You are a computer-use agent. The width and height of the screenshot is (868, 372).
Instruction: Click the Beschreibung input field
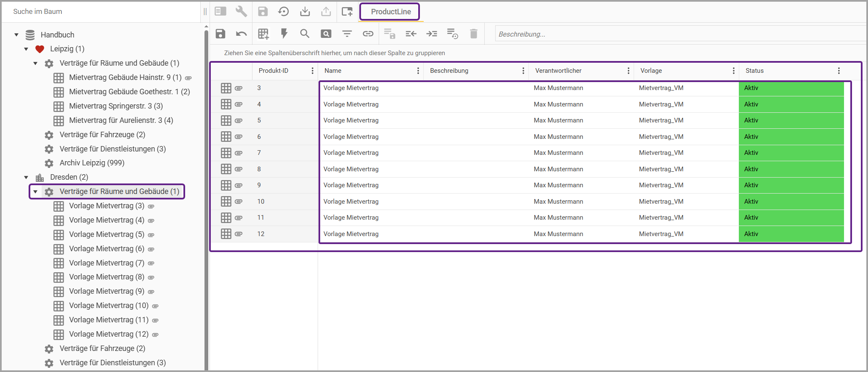click(673, 34)
